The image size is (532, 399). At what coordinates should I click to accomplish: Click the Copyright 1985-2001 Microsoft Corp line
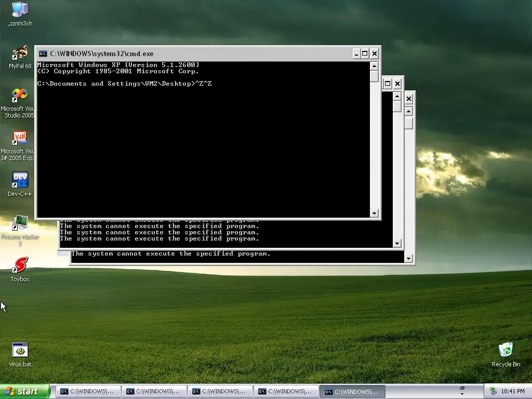(118, 71)
